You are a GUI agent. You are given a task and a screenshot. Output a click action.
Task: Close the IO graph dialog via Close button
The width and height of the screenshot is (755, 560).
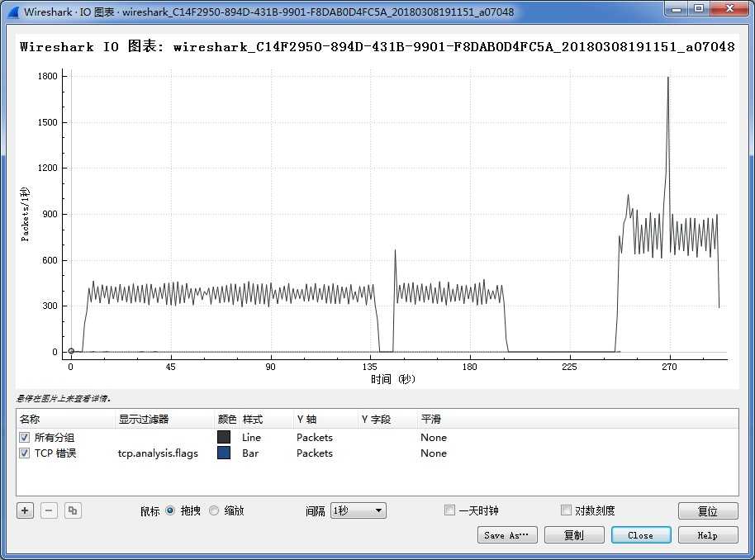[x=641, y=535]
